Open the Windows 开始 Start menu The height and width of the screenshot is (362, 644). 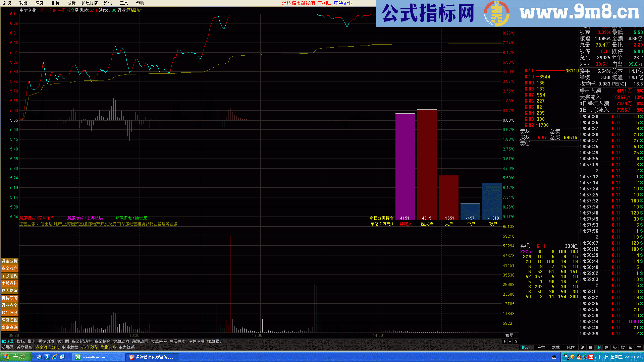coord(16,357)
